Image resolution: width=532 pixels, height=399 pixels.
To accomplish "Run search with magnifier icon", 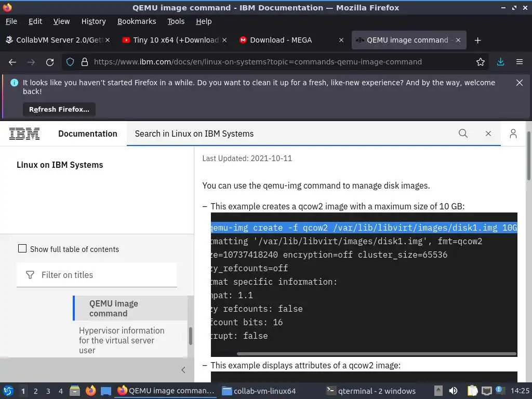I will [463, 134].
